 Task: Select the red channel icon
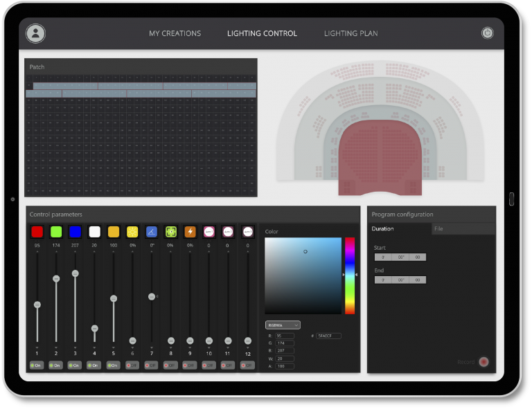point(37,232)
